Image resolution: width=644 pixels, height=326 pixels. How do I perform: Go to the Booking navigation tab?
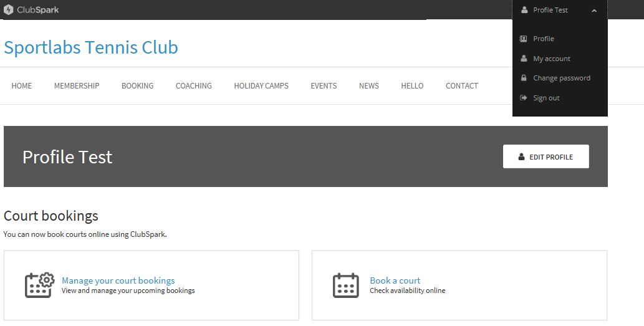137,86
